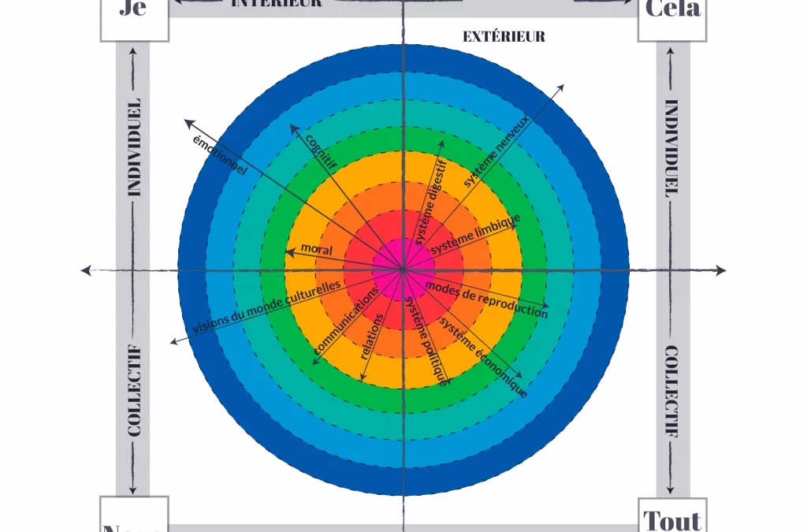Click the arrowhead at the horizontal axis's left end
Viewport: 807px width, 532px height.
pos(85,270)
